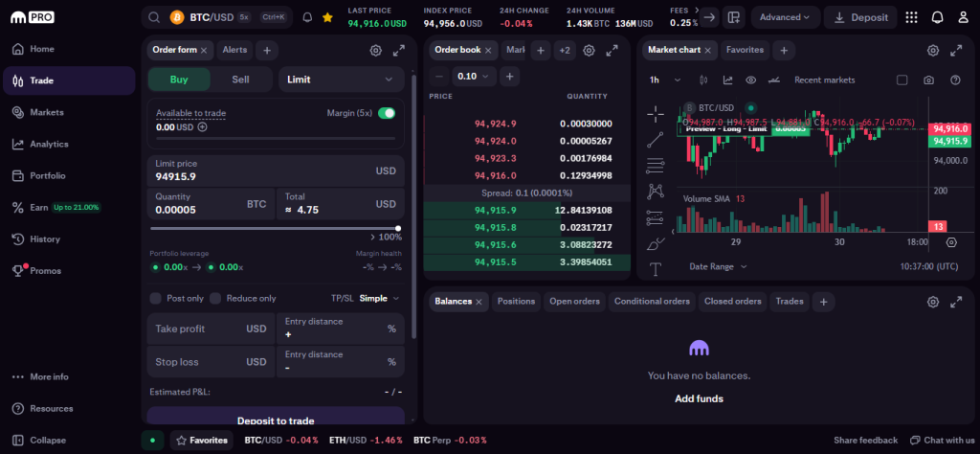Check the Post only checkbox
This screenshot has height=454, width=980.
[x=156, y=298]
